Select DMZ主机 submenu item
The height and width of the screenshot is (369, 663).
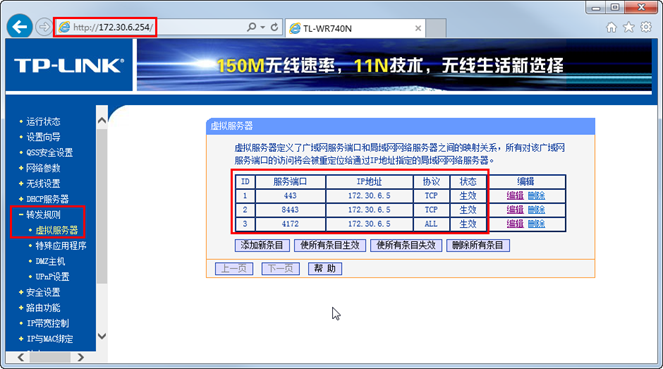tap(50, 261)
